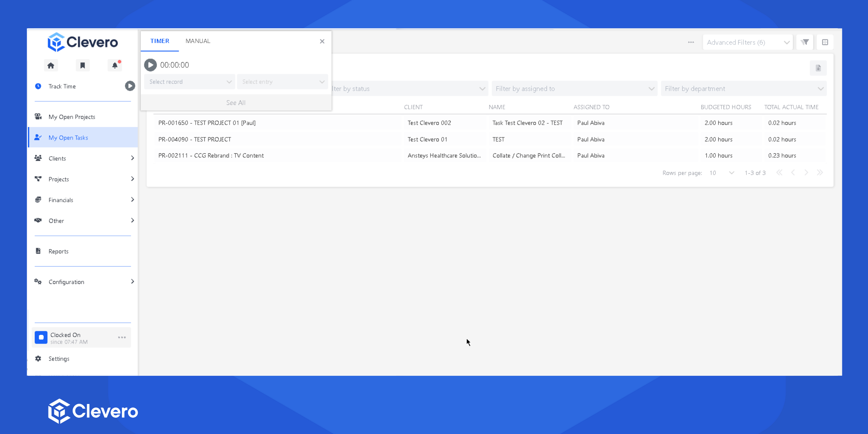Click the filter funnel icon
The image size is (868, 434).
(x=805, y=42)
